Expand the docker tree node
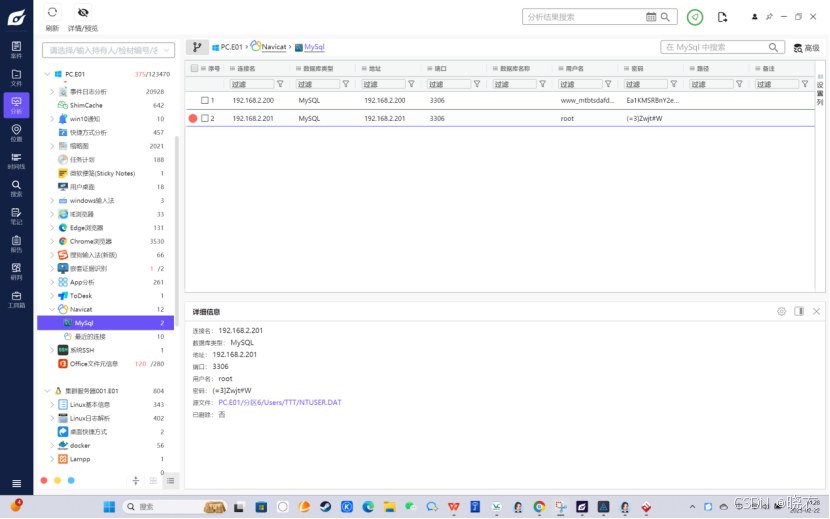 tap(52, 445)
